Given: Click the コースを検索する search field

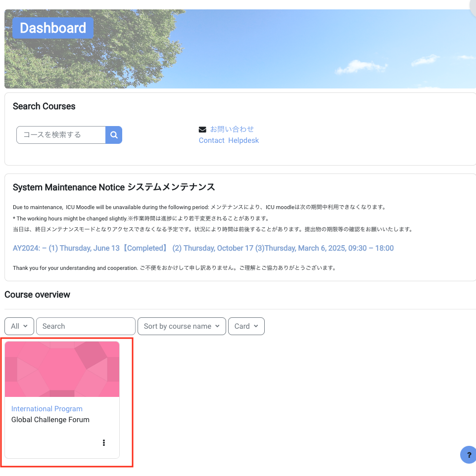Looking at the screenshot, I should coord(60,134).
